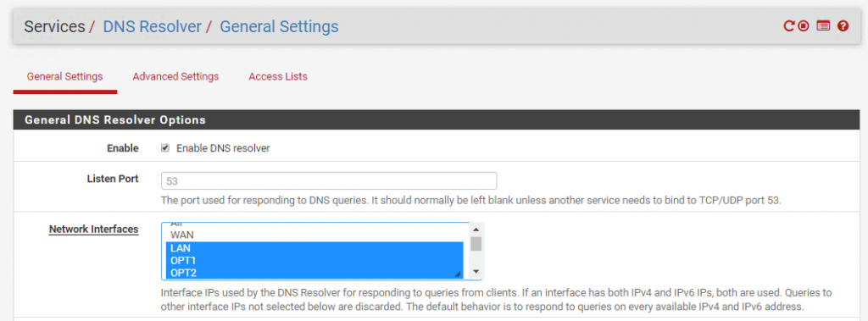
Task: Restart the DNS Resolver service icon
Action: pyautogui.click(x=789, y=26)
